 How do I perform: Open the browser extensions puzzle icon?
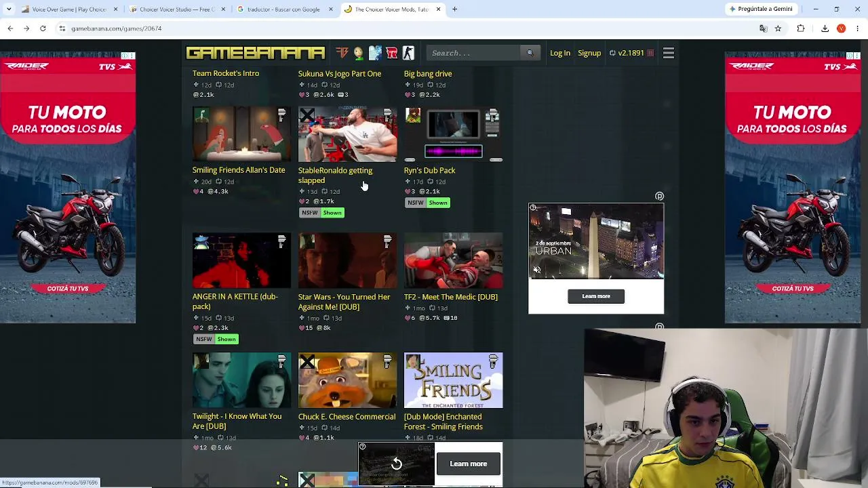(x=801, y=28)
